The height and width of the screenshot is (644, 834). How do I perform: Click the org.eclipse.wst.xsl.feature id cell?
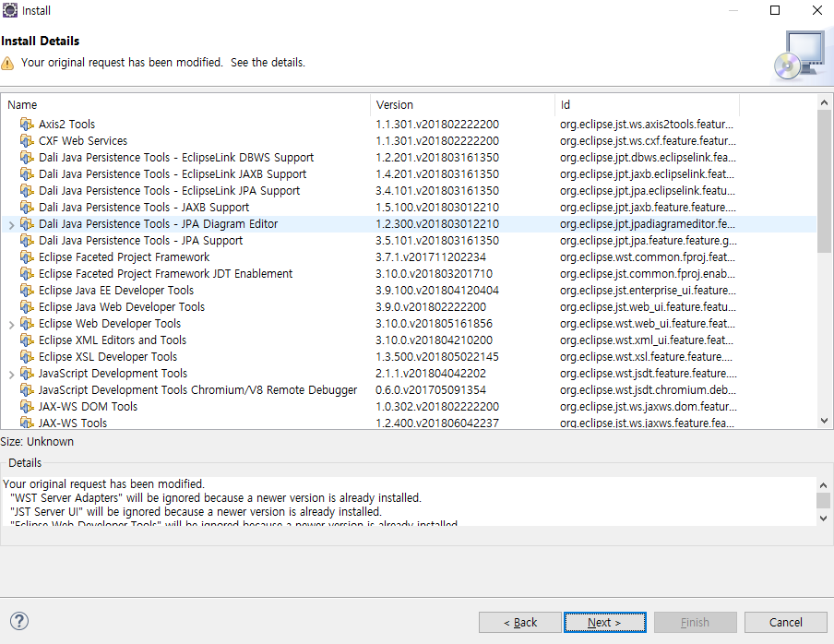646,356
